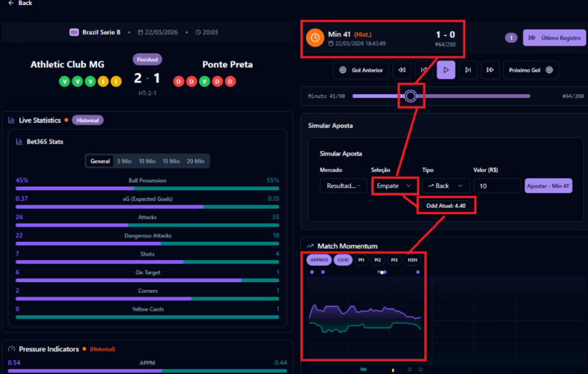Expand the Tipo dropdown set to Back

(x=446, y=186)
